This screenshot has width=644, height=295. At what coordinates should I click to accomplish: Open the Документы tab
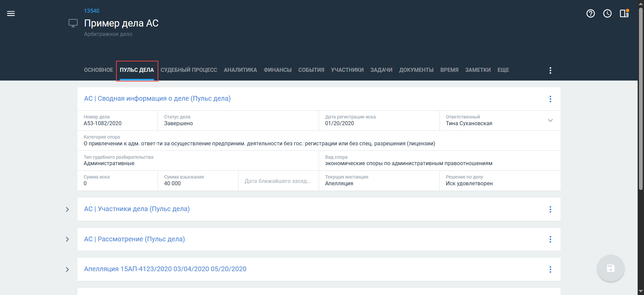[x=416, y=70]
